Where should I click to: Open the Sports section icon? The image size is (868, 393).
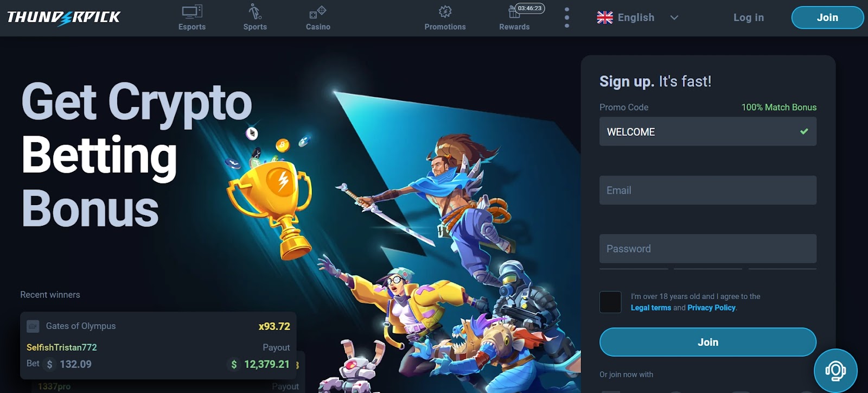[255, 11]
